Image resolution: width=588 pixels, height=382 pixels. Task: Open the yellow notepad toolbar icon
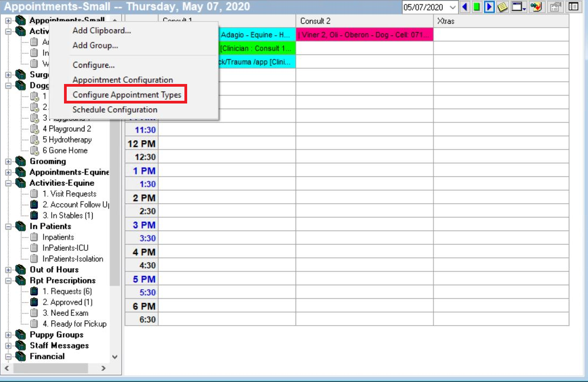coord(502,7)
